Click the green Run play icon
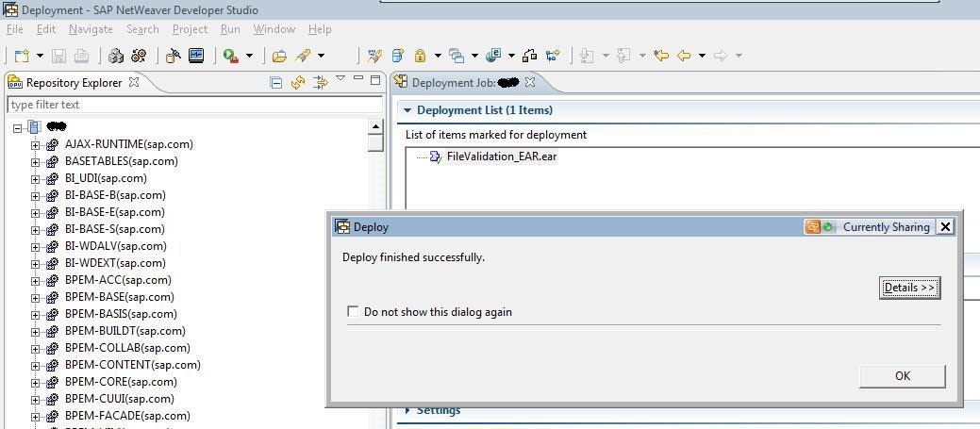The width and height of the screenshot is (980, 429). (231, 57)
